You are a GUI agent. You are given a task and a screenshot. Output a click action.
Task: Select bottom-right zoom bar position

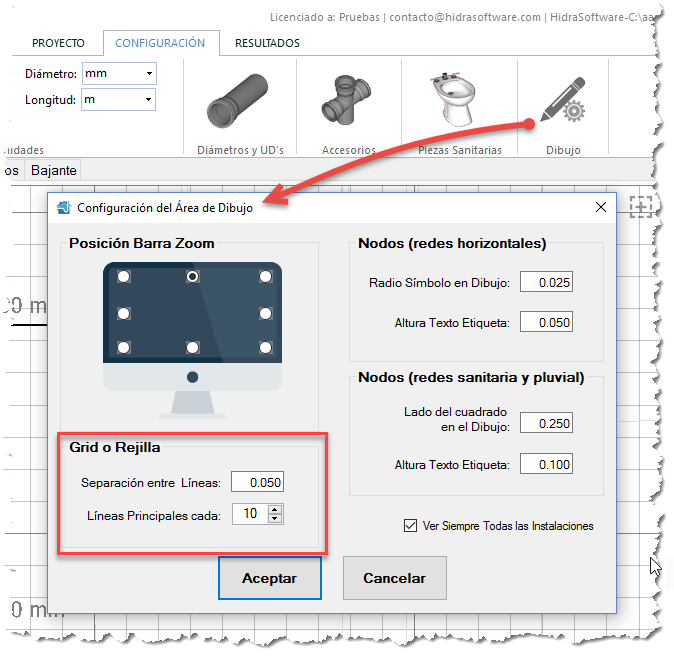(265, 347)
